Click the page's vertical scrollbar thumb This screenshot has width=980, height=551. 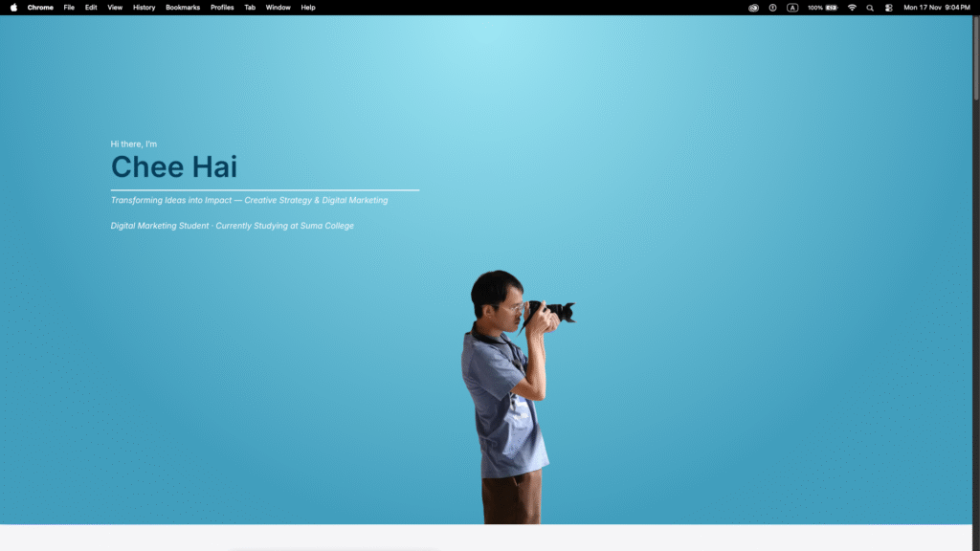(x=975, y=57)
